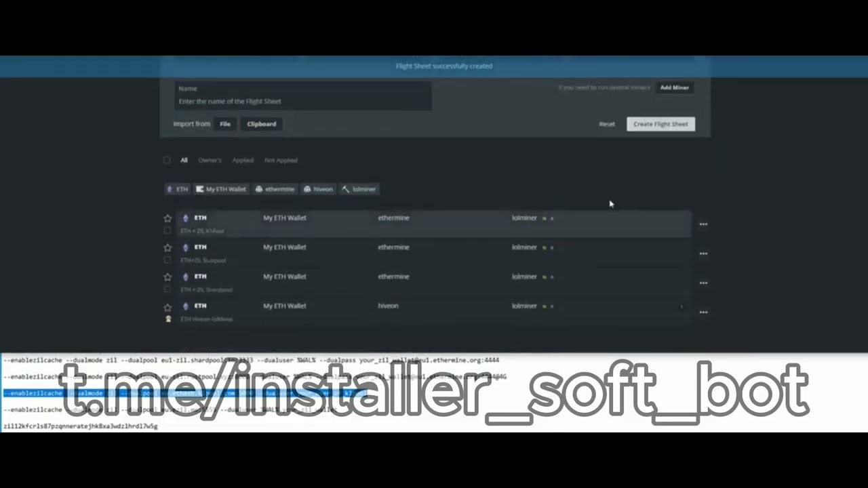The image size is (868, 488).
Task: Filter by the lolminer chip
Action: pyautogui.click(x=359, y=189)
